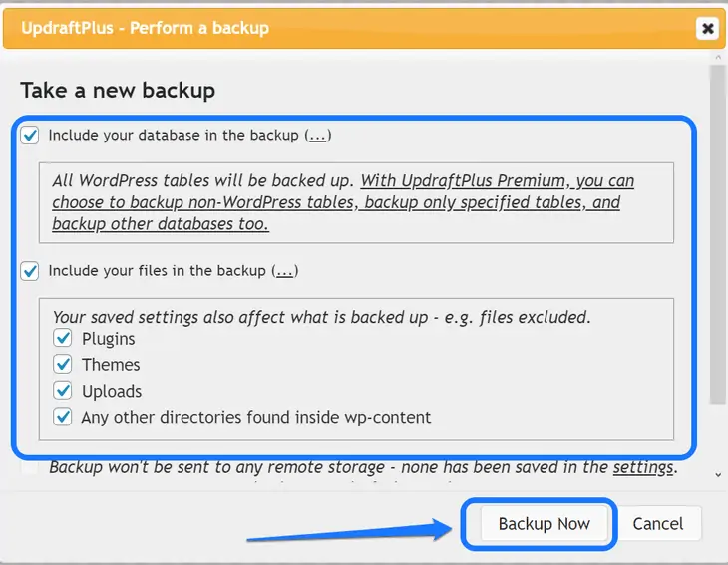The width and height of the screenshot is (728, 565).
Task: Open the settings link for remote storage
Action: [642, 466]
